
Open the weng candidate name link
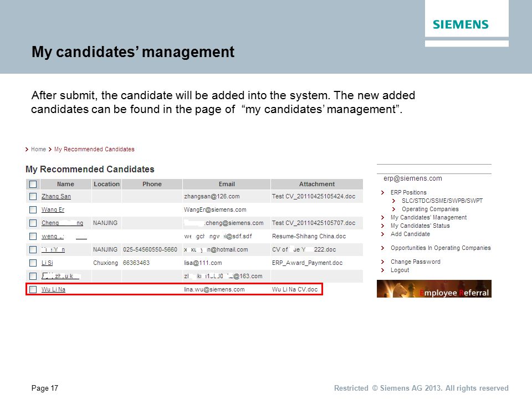[x=64, y=236]
